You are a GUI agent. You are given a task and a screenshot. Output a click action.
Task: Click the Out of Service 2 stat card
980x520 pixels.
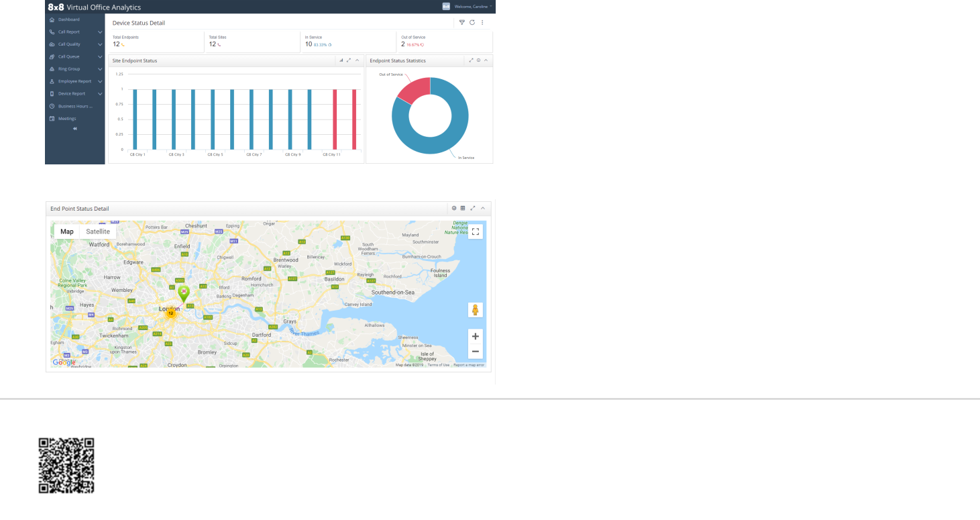pyautogui.click(x=445, y=41)
